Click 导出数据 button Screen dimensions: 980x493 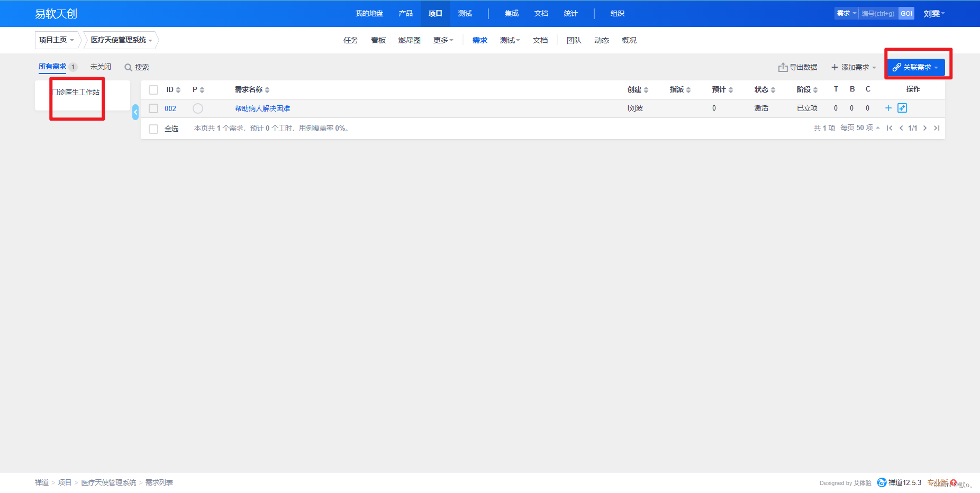(x=798, y=67)
